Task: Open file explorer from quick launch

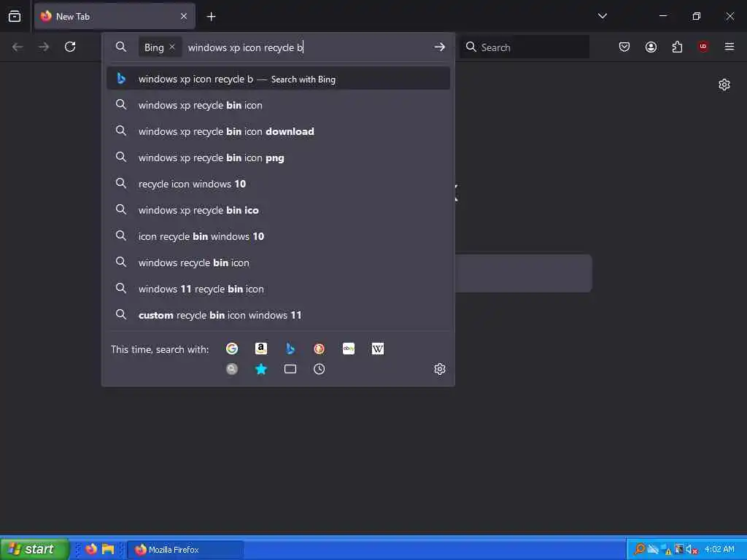Action: click(108, 549)
